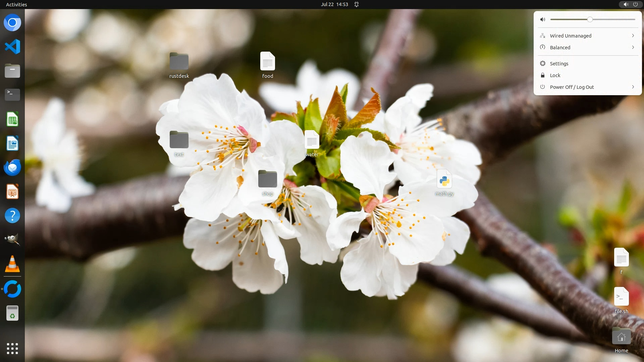Screen dimensions: 644x362
Task: Open Settings from the system menu
Action: 559,64
